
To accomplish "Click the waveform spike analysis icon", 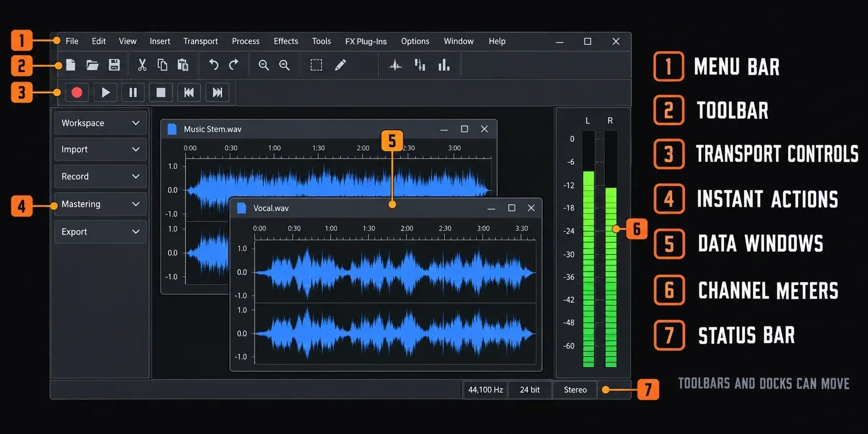I will (x=395, y=65).
